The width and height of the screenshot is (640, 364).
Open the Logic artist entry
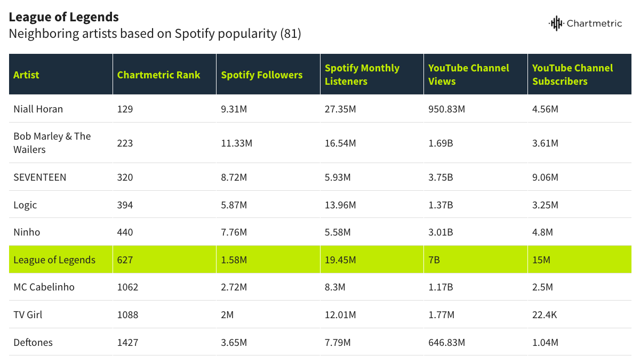pos(25,205)
